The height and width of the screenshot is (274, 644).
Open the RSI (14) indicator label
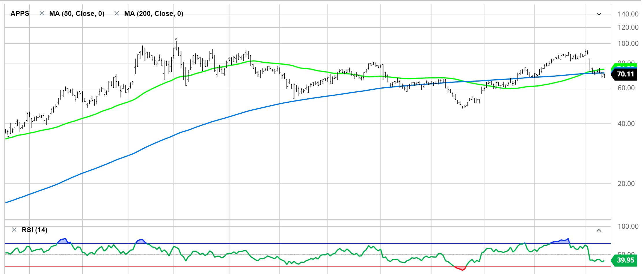tap(34, 230)
